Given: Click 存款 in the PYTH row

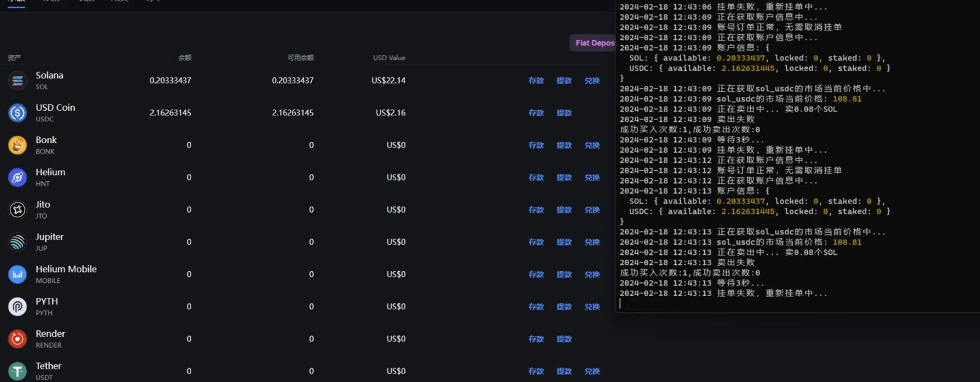Looking at the screenshot, I should click(x=536, y=306).
